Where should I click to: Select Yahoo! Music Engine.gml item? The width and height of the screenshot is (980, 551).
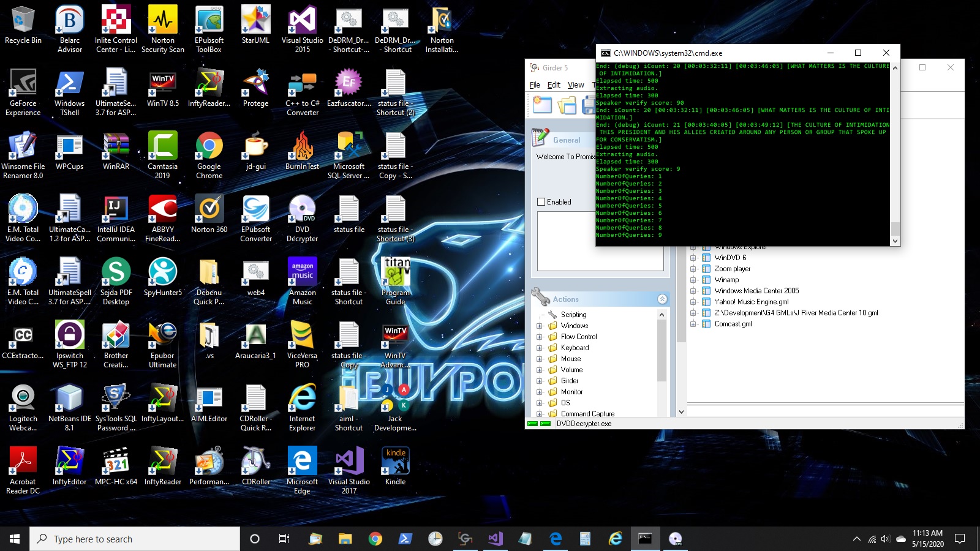(x=752, y=302)
